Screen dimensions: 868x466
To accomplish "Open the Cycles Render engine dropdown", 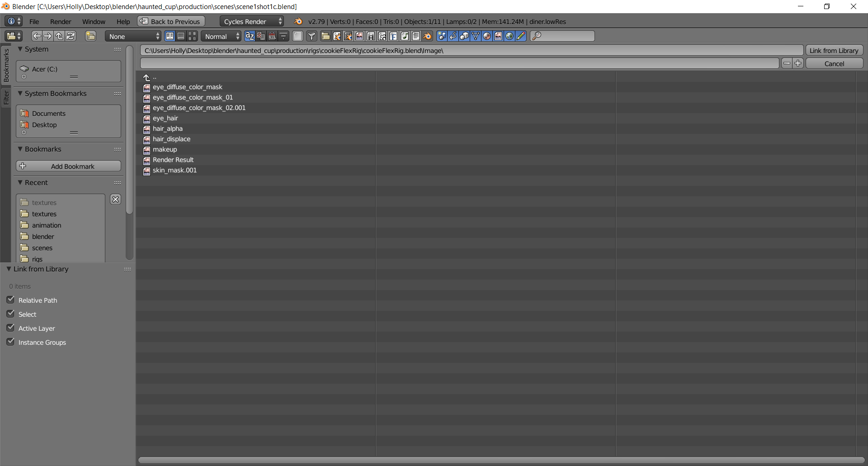I will click(251, 21).
